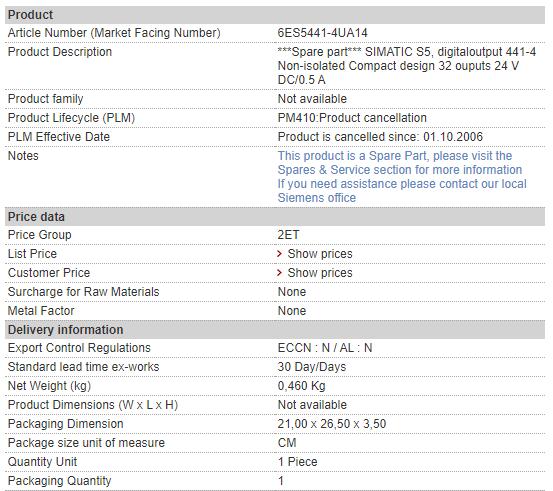Select the 30 Day/Days lead time value

tap(312, 367)
